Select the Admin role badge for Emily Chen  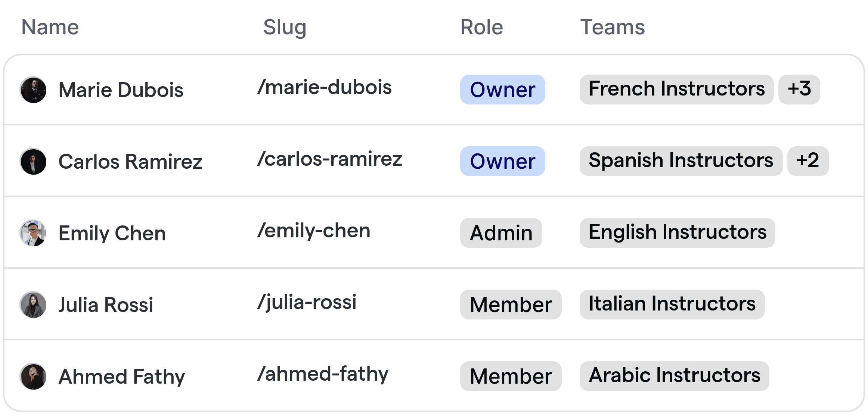[x=501, y=233]
